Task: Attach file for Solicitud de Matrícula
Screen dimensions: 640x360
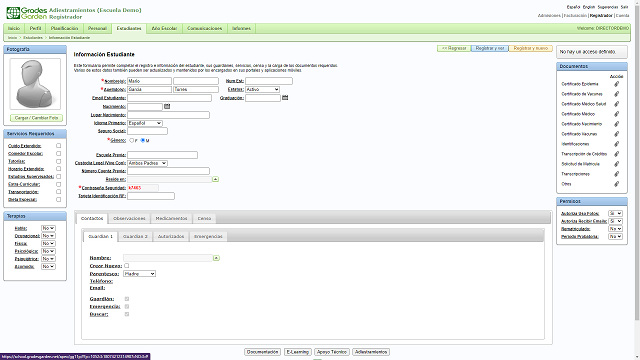Action: (x=616, y=164)
